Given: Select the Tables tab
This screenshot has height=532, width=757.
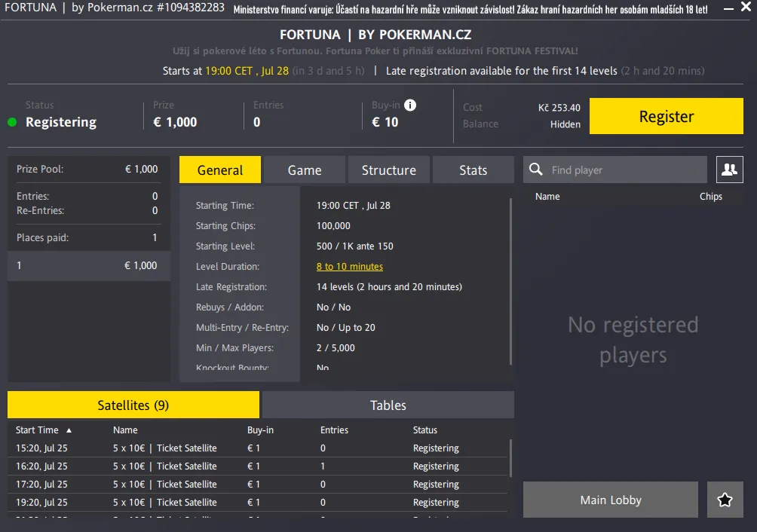Looking at the screenshot, I should (388, 405).
